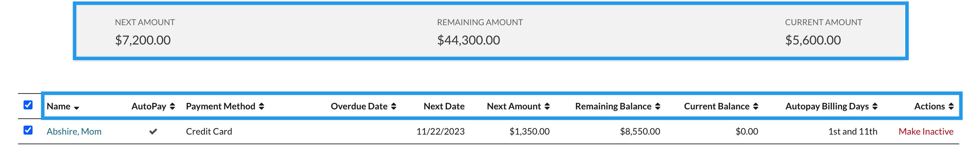Viewport: 980px width, 147px height.
Task: Uncheck the Abshire, Mom row checkbox
Action: [x=28, y=130]
